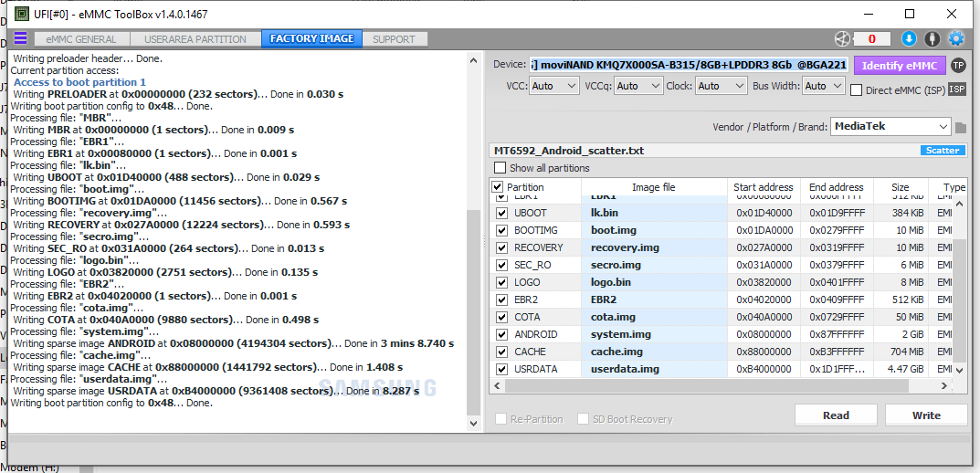Uncheck the RECOVERY partition checkbox
This screenshot has width=980, height=473.
[501, 247]
